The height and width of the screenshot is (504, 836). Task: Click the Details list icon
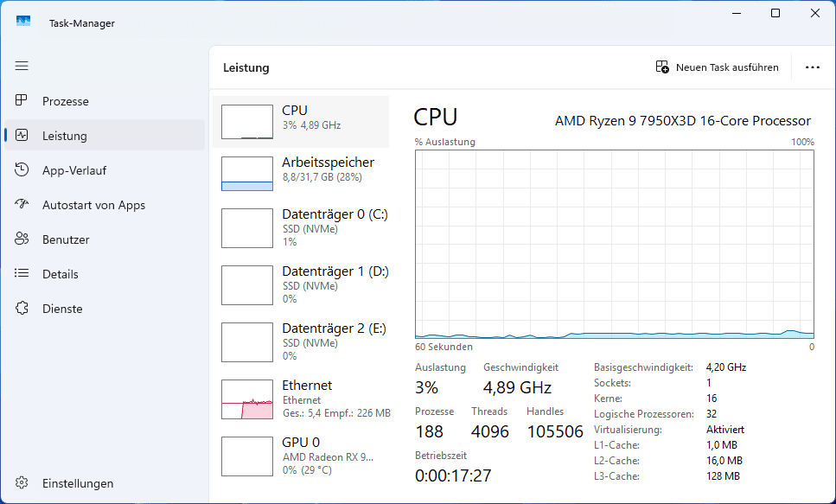pyautogui.click(x=22, y=274)
